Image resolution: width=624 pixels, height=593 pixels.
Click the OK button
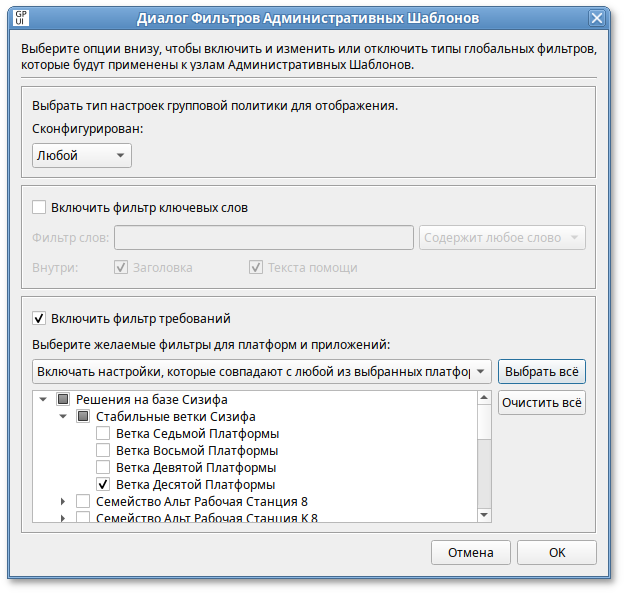point(557,552)
